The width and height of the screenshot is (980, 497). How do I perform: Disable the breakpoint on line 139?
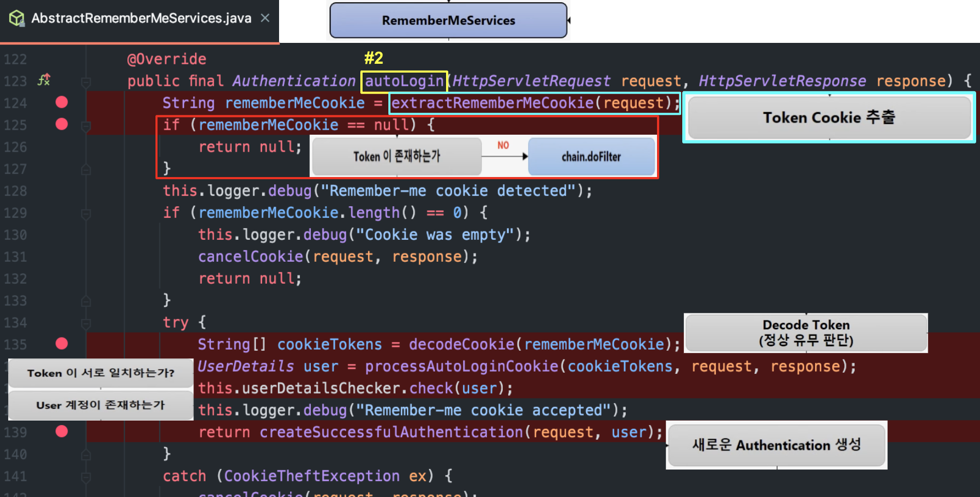point(62,432)
